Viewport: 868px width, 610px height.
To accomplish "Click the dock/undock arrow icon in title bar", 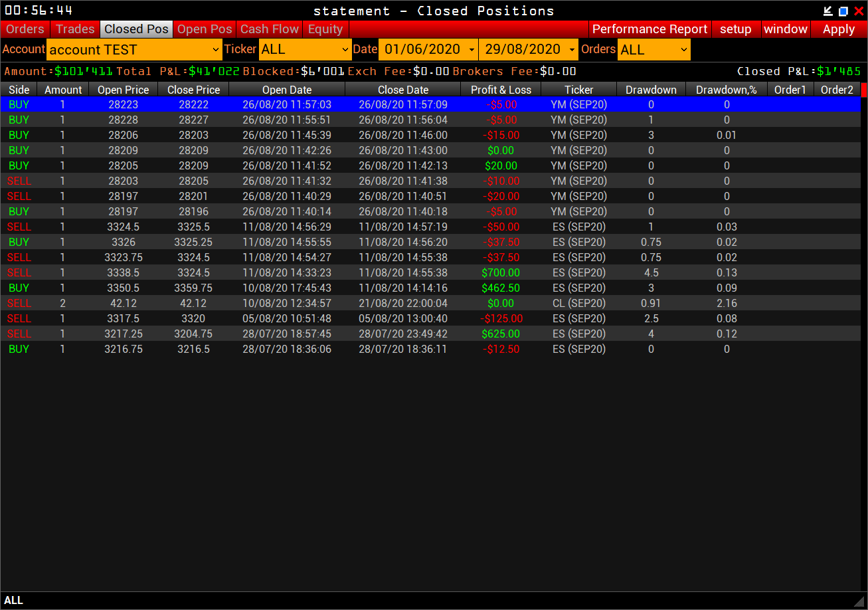I will (827, 11).
